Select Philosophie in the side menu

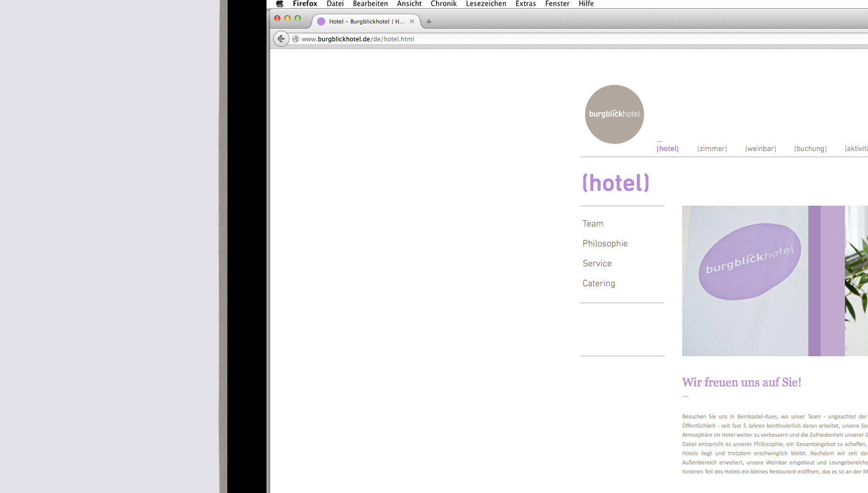pos(605,243)
